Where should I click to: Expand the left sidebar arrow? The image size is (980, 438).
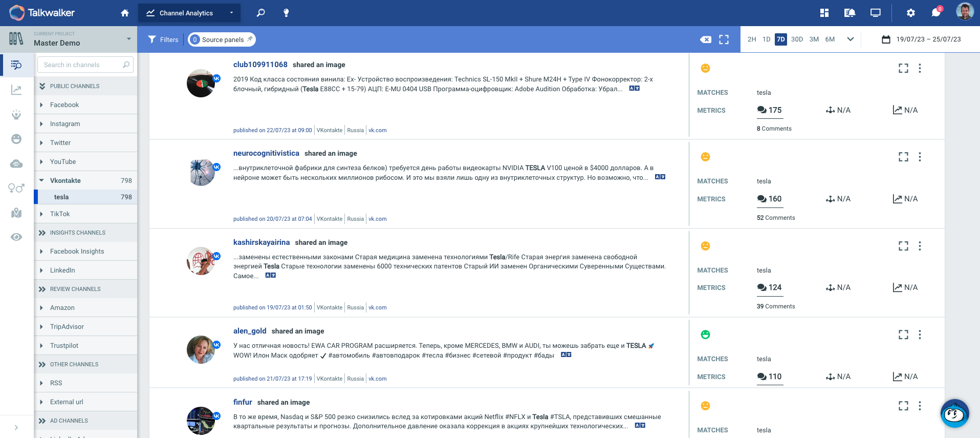click(16, 427)
